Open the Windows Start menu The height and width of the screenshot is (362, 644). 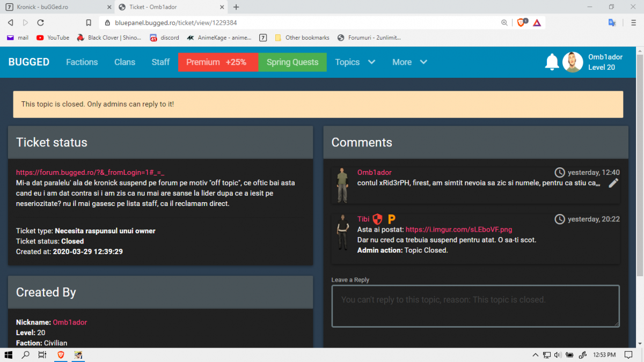tap(9, 355)
